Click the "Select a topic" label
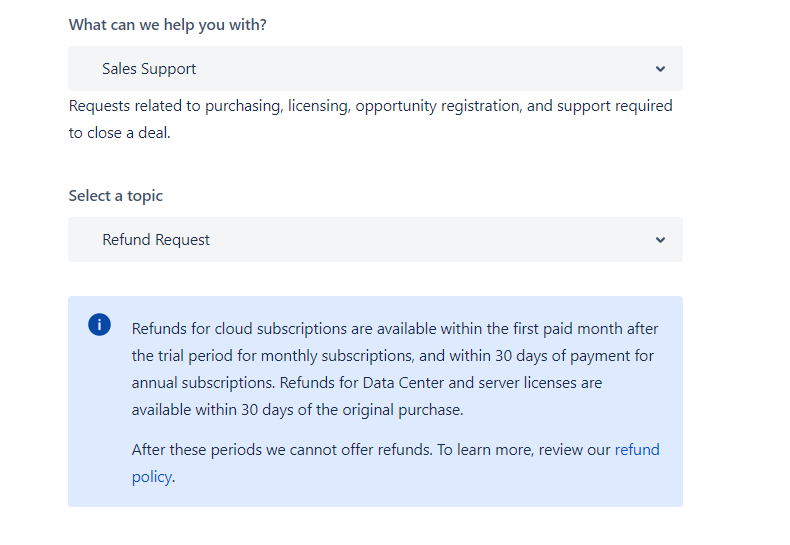Screen dimensions: 790x545 pos(115,196)
